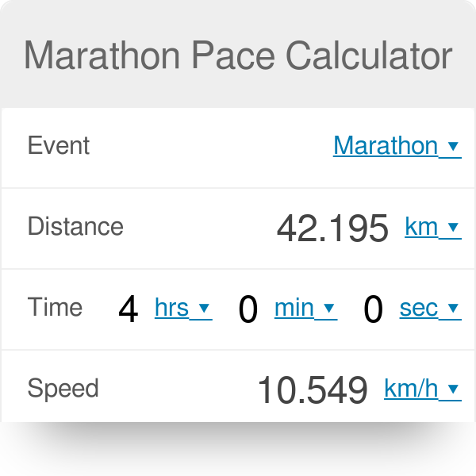The width and height of the screenshot is (476, 476).
Task: Select the 10.549 speed value
Action: pos(313,390)
